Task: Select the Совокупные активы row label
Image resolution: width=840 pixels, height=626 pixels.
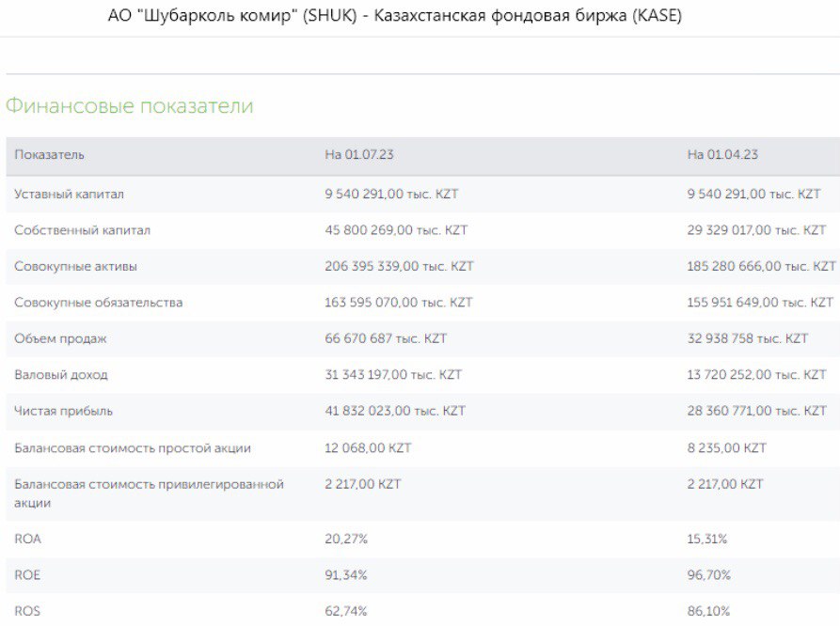Action: (x=75, y=266)
